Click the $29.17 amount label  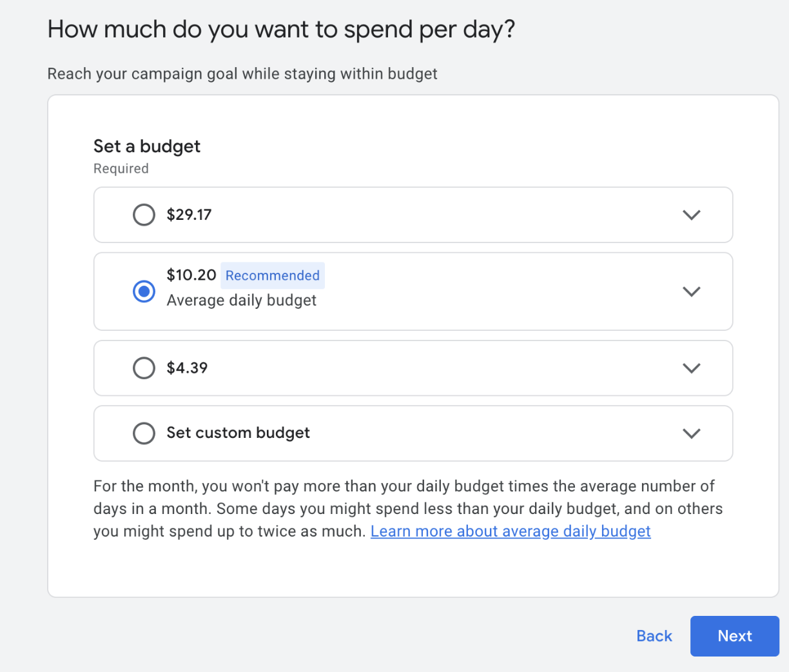(x=189, y=215)
